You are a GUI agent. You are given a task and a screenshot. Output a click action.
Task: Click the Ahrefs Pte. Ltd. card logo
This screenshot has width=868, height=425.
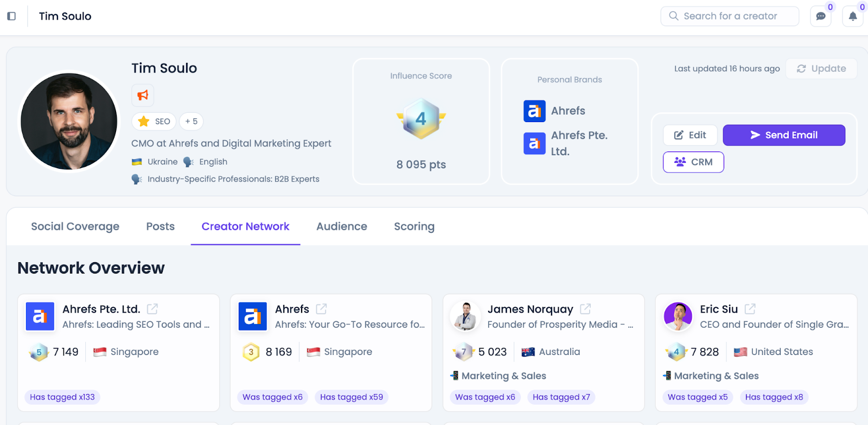coord(40,316)
